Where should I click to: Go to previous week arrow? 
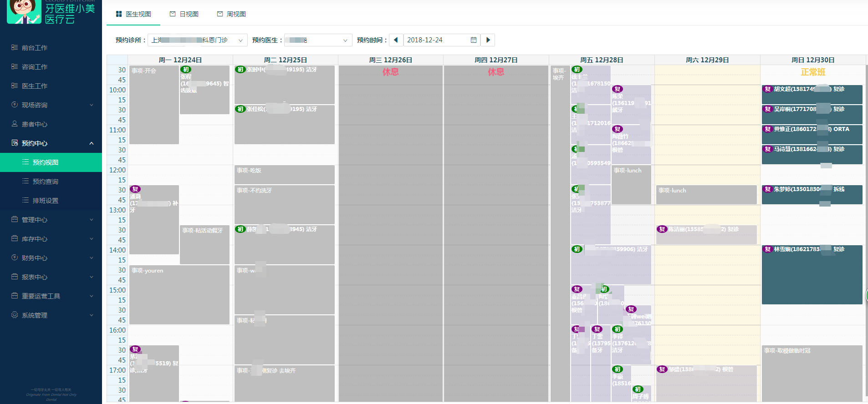396,40
